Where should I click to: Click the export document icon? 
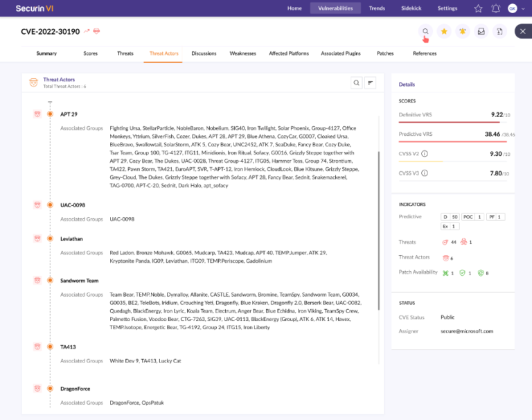click(x=499, y=31)
